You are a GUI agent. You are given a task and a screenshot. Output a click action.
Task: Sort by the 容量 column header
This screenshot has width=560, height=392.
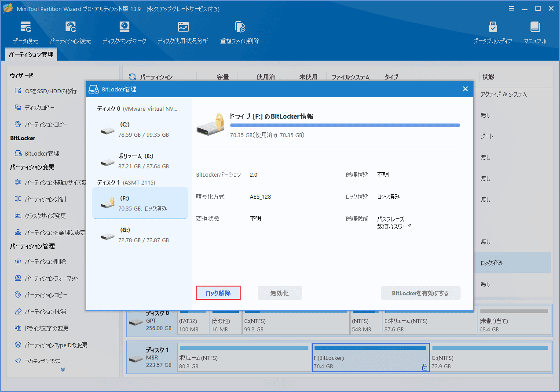[223, 77]
